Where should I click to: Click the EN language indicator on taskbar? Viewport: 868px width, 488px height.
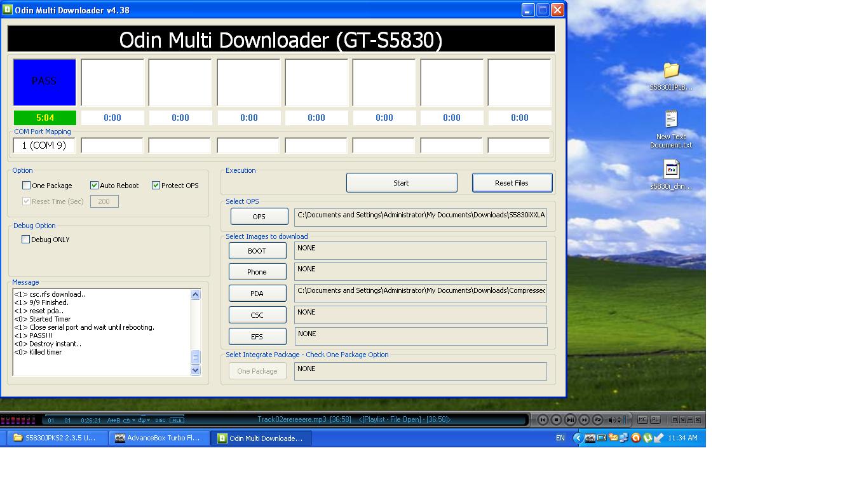pos(560,438)
